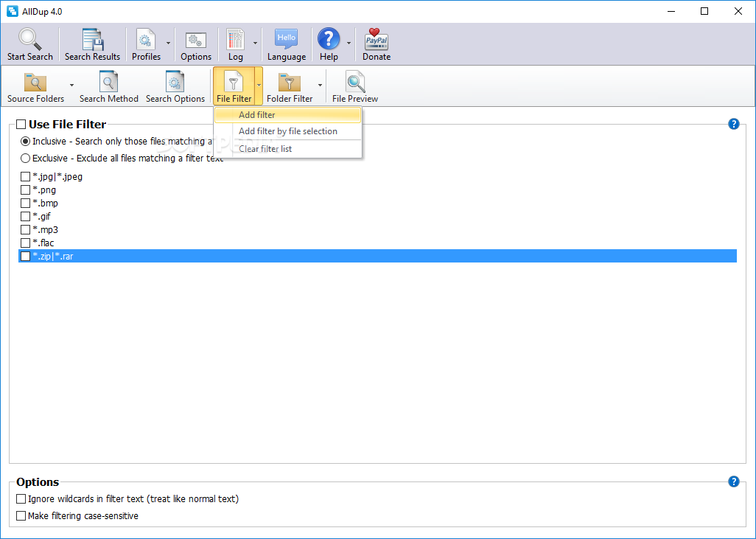756x539 pixels.
Task: Select the Source Folders icon
Action: pyautogui.click(x=35, y=82)
